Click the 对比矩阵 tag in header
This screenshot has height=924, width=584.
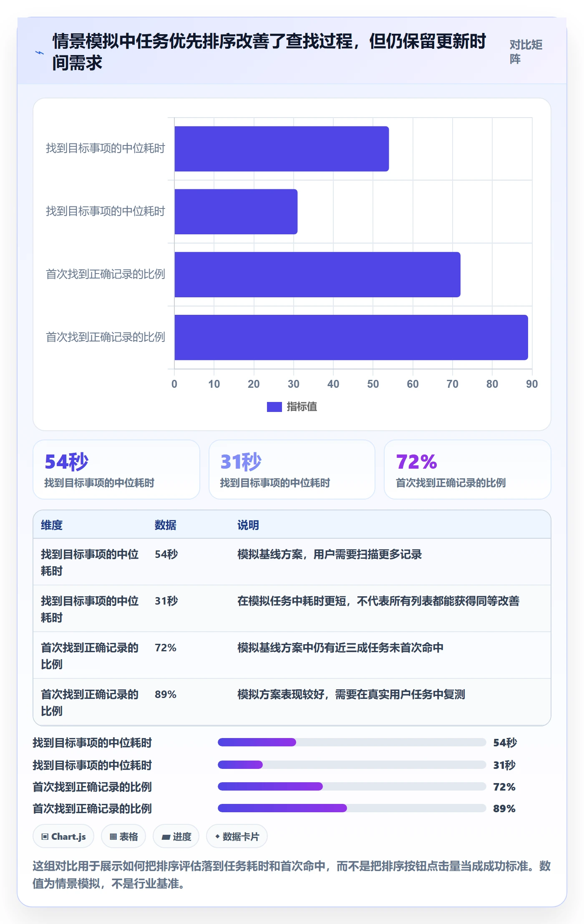click(526, 52)
